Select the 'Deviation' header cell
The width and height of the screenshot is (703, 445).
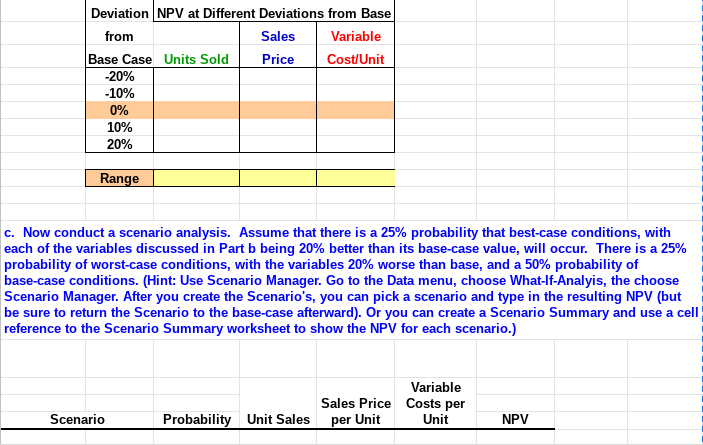(x=119, y=13)
